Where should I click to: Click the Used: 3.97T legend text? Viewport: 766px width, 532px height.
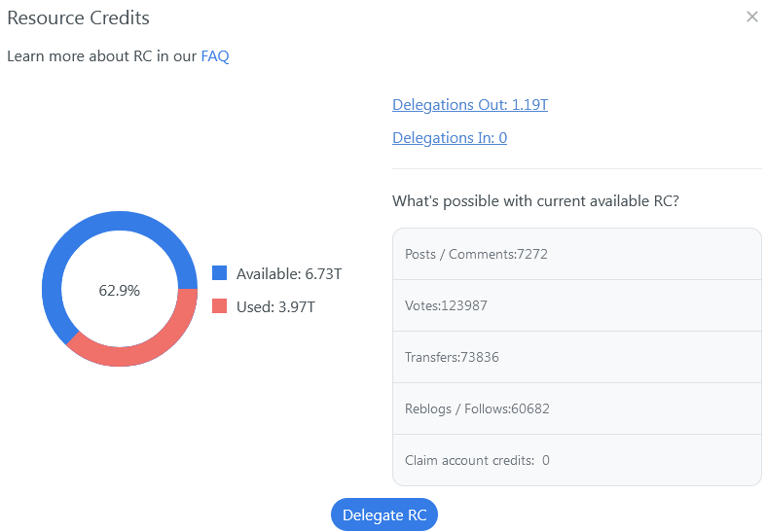click(275, 307)
